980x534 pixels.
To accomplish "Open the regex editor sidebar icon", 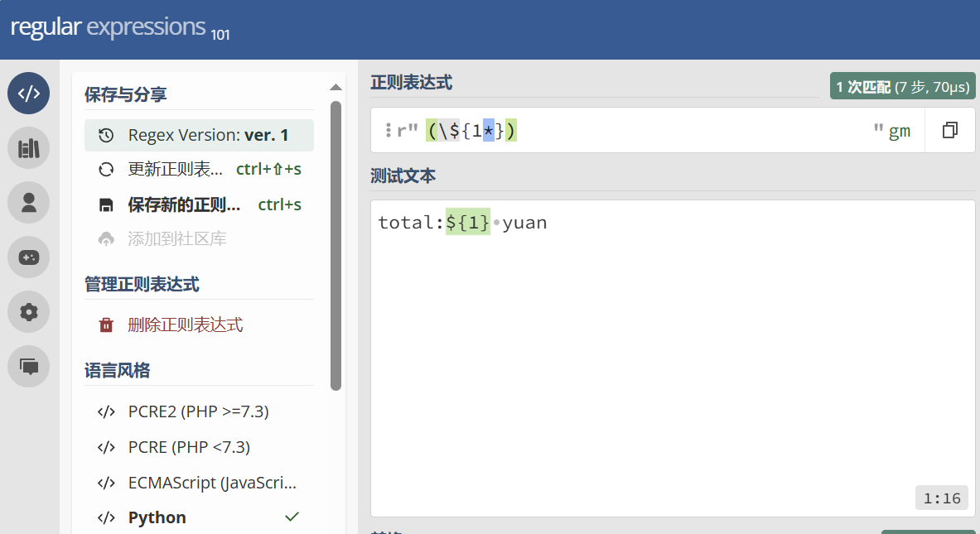I will 29,94.
